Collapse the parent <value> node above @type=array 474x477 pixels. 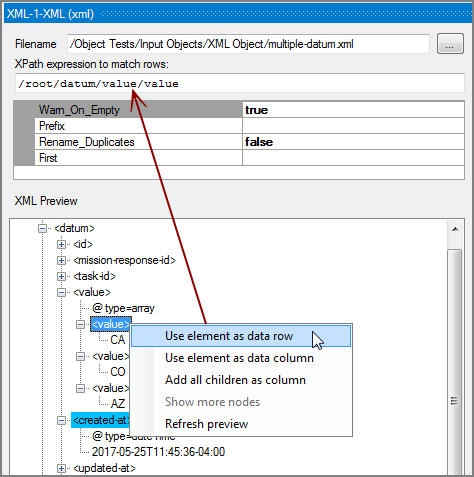click(x=61, y=293)
